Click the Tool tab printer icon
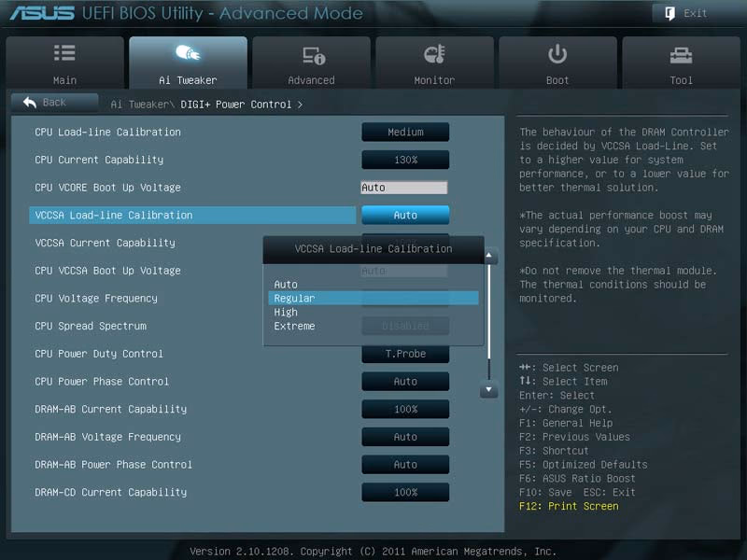The image size is (747, 560). coord(681,55)
